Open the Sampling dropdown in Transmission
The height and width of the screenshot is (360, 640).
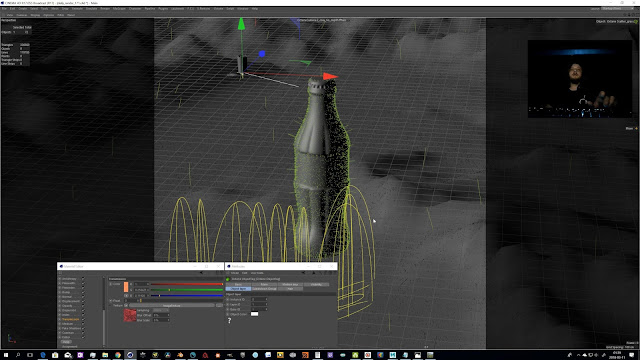pos(161,310)
